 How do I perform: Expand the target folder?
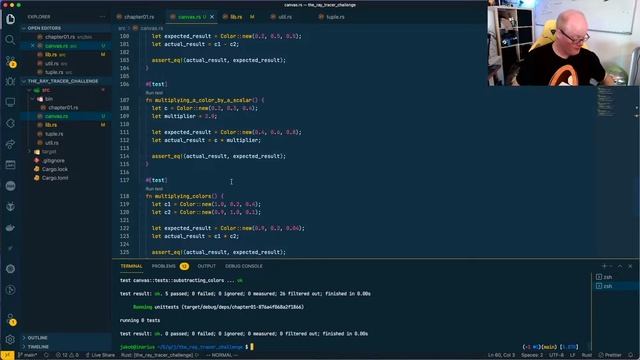click(29, 151)
